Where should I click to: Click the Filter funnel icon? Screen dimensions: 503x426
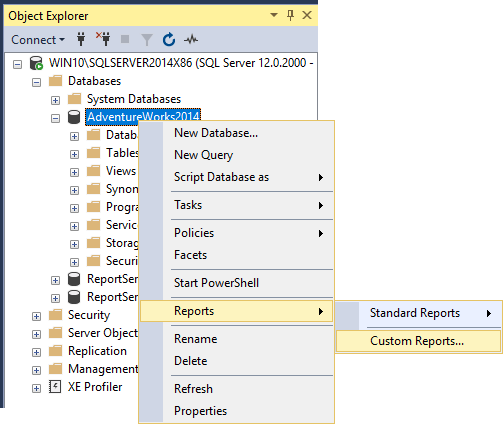pos(147,40)
